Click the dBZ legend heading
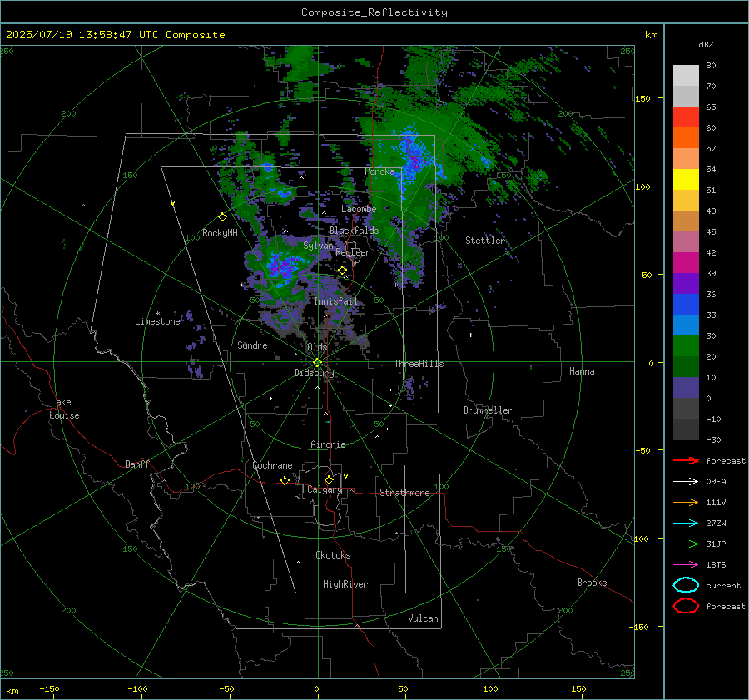Viewport: 749px width, 700px height. pyautogui.click(x=706, y=44)
